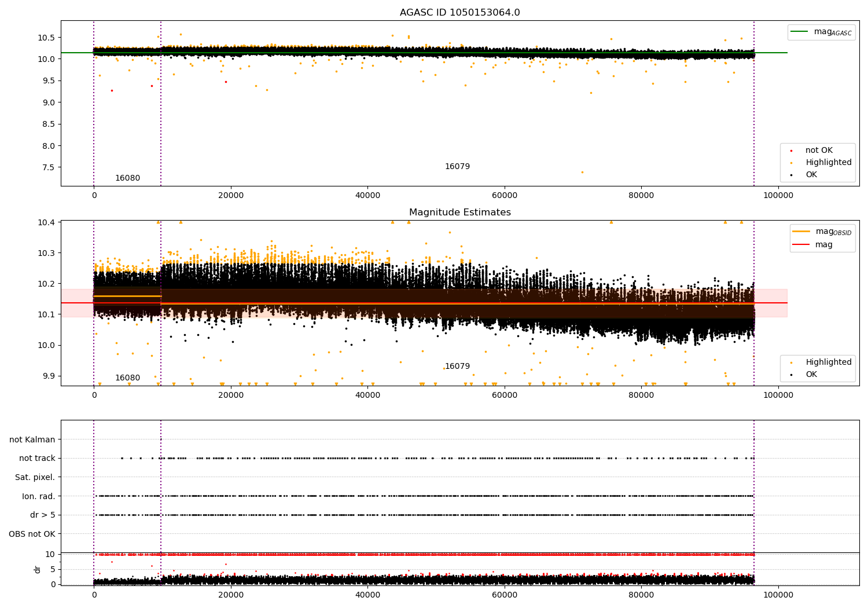Click the orange line key beside mag OBSID
Screen dimensions: 868x608
pyautogui.click(x=801, y=232)
